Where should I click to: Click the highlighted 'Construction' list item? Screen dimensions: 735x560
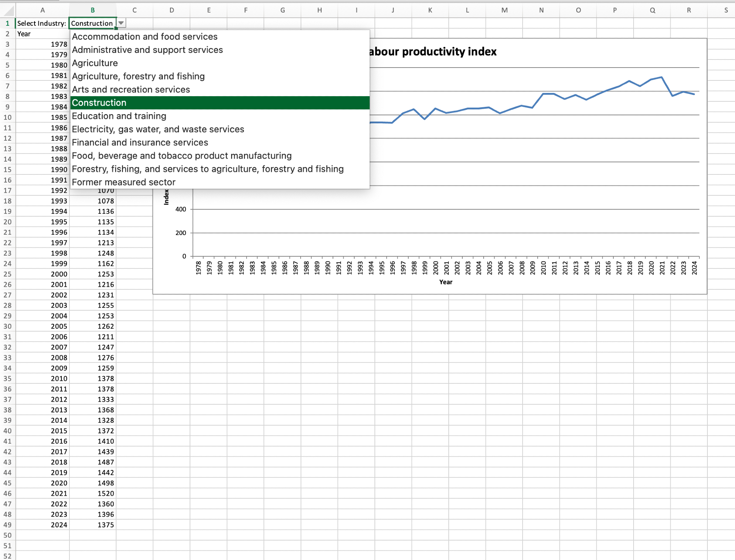pyautogui.click(x=99, y=103)
